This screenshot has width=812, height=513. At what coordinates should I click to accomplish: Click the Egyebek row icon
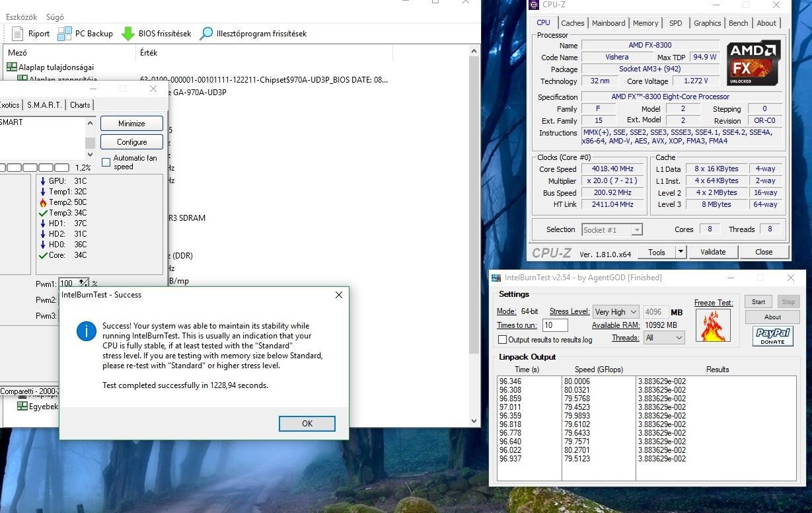click(22, 406)
